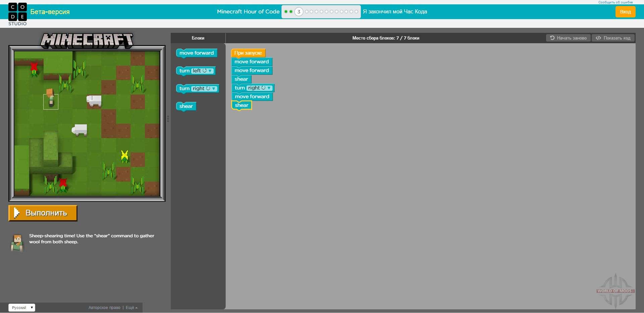Run the program with the Выполнить button
Image resolution: width=644 pixels, height=313 pixels.
[x=43, y=213]
